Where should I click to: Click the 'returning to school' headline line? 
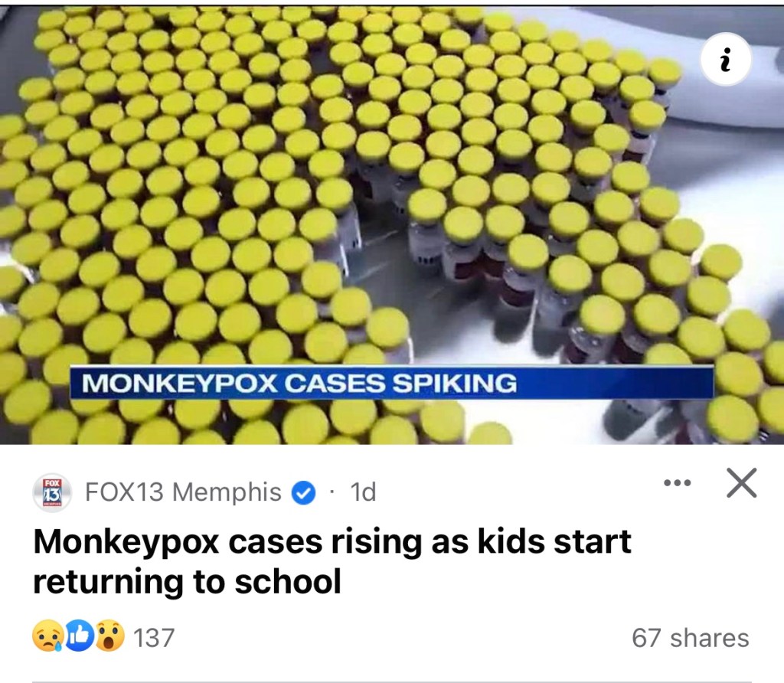click(187, 582)
